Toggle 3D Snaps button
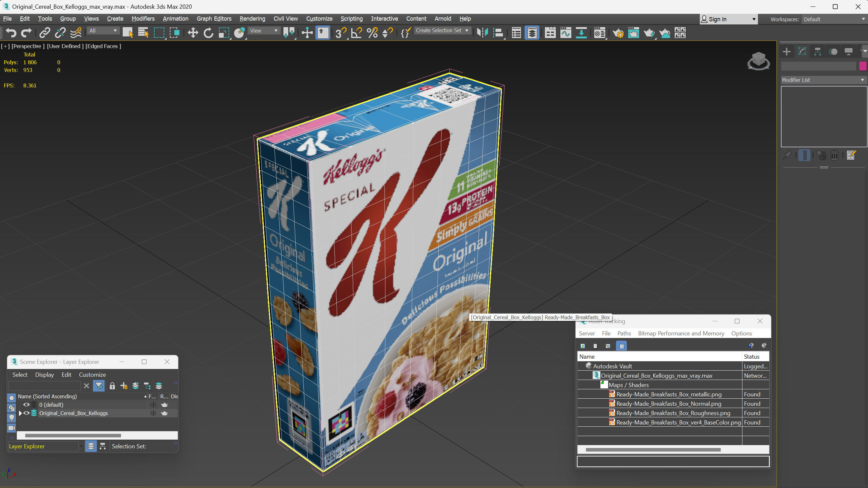This screenshot has height=488, width=868. coord(341,33)
